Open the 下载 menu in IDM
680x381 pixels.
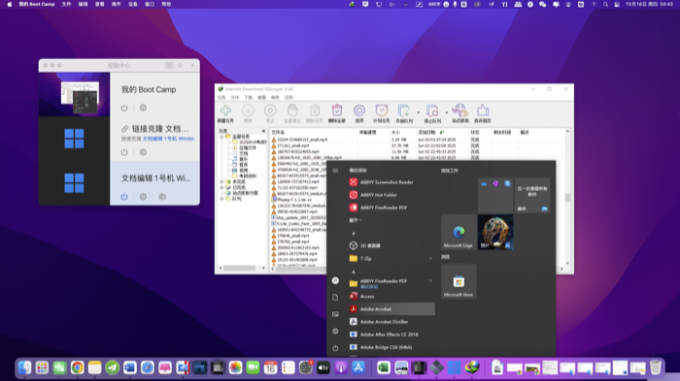click(x=248, y=98)
